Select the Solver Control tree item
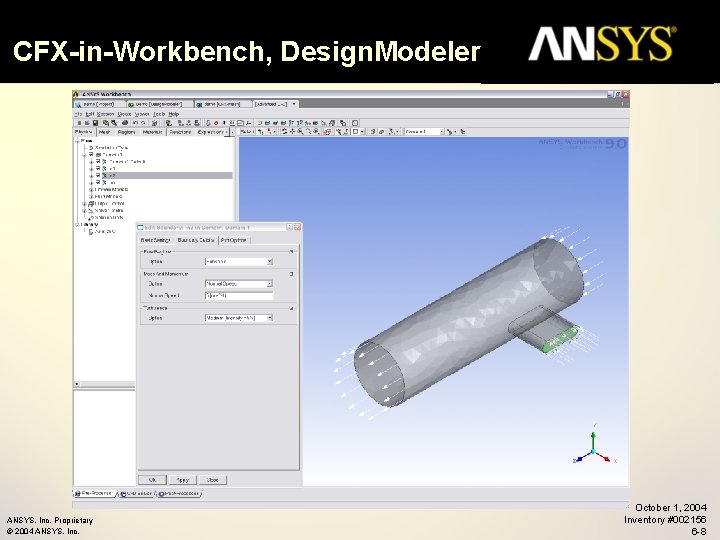This screenshot has width=720, height=540. click(109, 210)
